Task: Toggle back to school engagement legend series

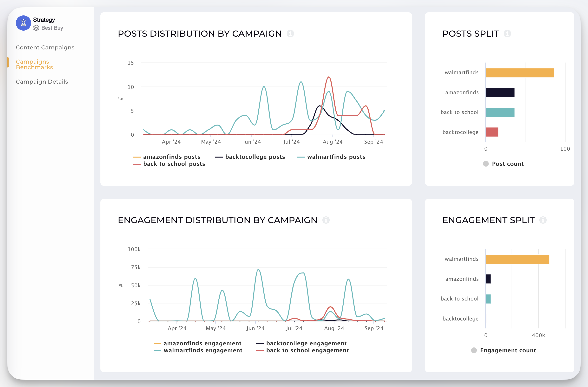Action: coord(302,350)
